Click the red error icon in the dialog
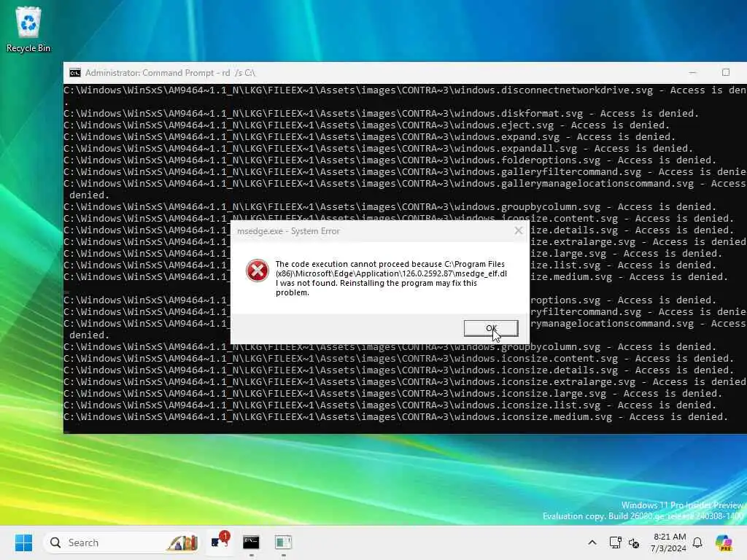The image size is (747, 560). point(258,271)
